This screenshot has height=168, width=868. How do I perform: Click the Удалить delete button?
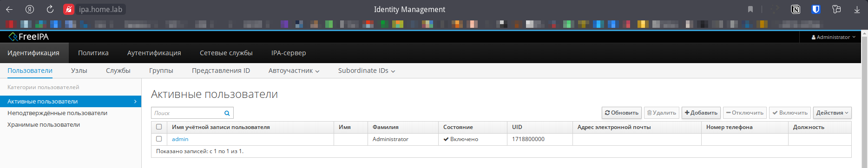tap(662, 113)
